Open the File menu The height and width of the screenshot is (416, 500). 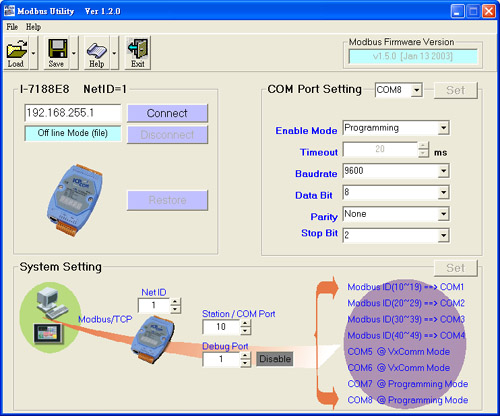pyautogui.click(x=12, y=27)
